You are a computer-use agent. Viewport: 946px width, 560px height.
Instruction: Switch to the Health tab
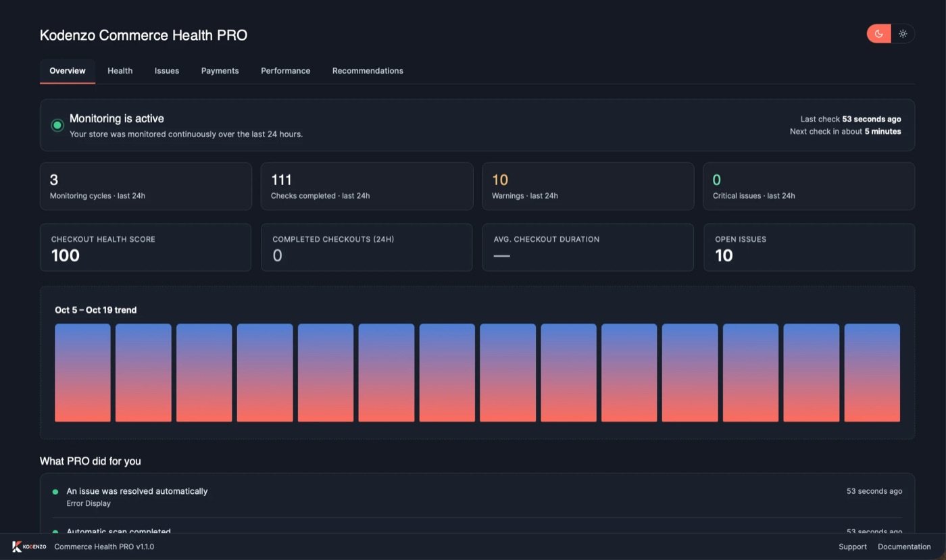(120, 71)
